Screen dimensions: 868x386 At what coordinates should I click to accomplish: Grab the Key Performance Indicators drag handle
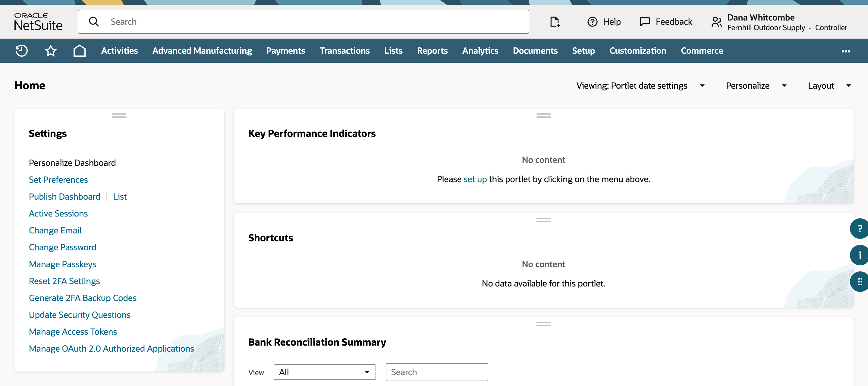click(x=543, y=115)
